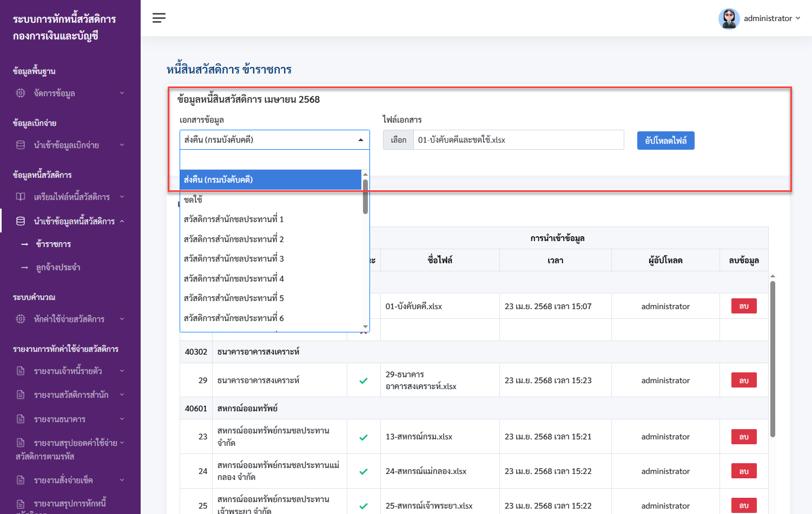Click the dropdown search input field
Viewport: 812px width, 514px height.
[275, 160]
